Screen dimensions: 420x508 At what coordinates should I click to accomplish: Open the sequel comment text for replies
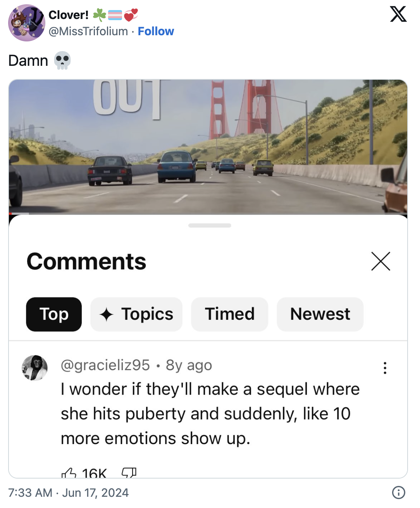coord(210,414)
